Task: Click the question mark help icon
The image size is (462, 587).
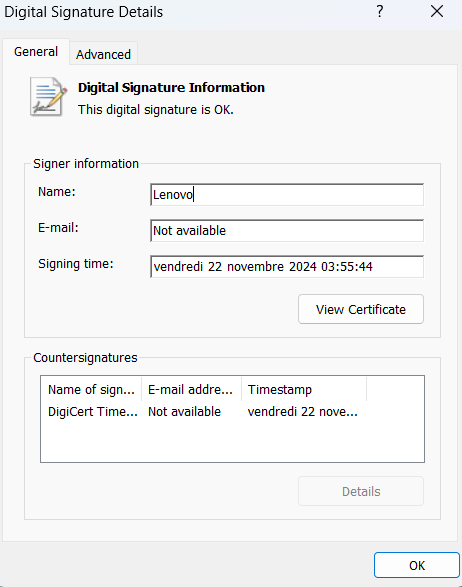Action: 380,12
